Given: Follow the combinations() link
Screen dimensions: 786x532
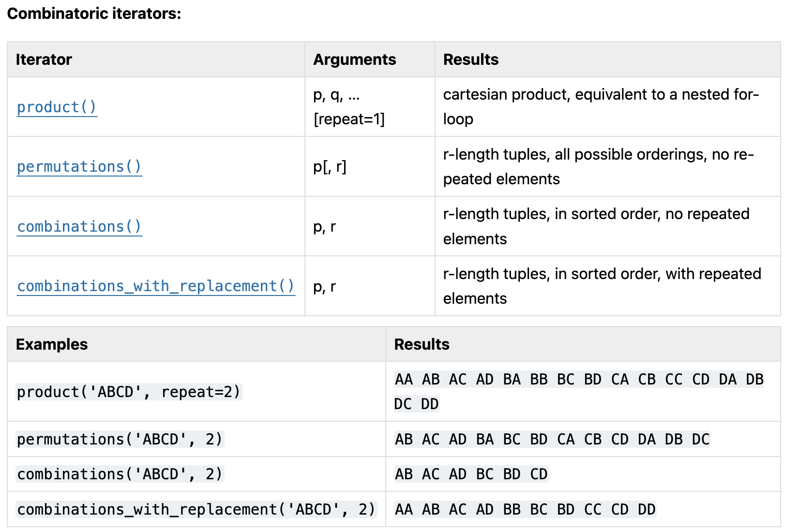Looking at the screenshot, I should (79, 226).
